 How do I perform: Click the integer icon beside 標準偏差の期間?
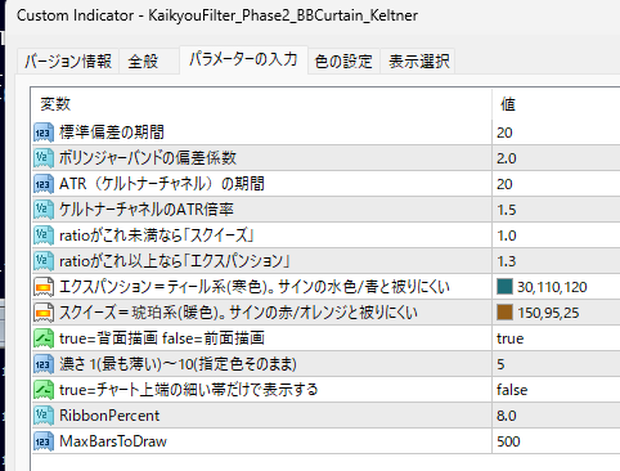43,132
